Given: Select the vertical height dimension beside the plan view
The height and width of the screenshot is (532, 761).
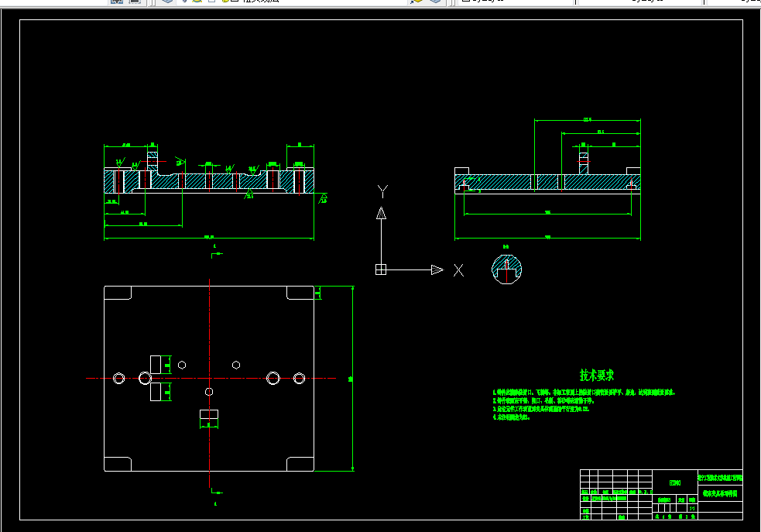Looking at the screenshot, I should 352,379.
